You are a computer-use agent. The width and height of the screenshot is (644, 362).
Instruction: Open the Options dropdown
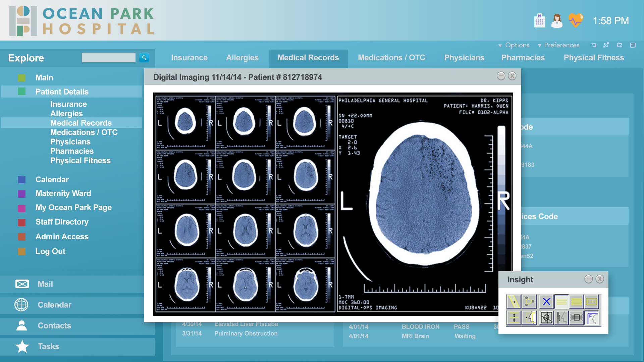pyautogui.click(x=514, y=45)
